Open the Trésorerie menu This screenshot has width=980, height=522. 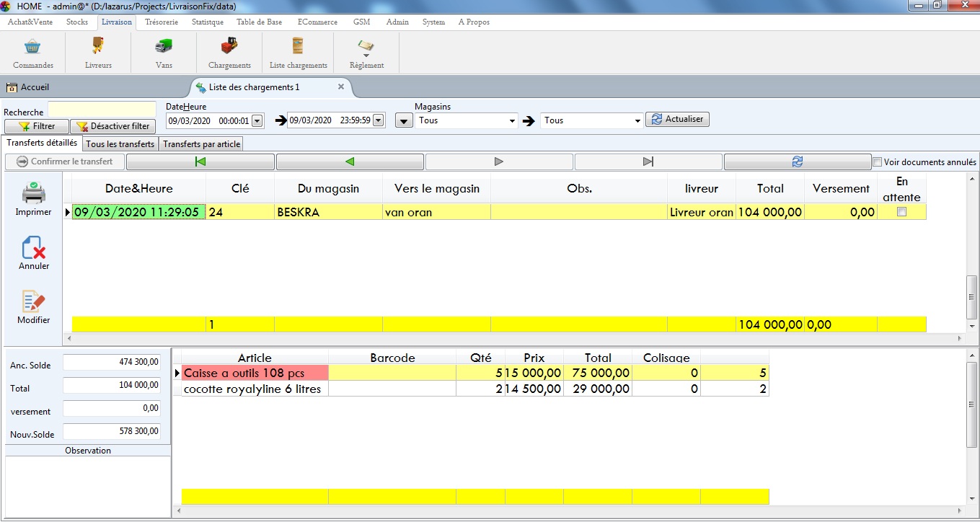click(162, 22)
